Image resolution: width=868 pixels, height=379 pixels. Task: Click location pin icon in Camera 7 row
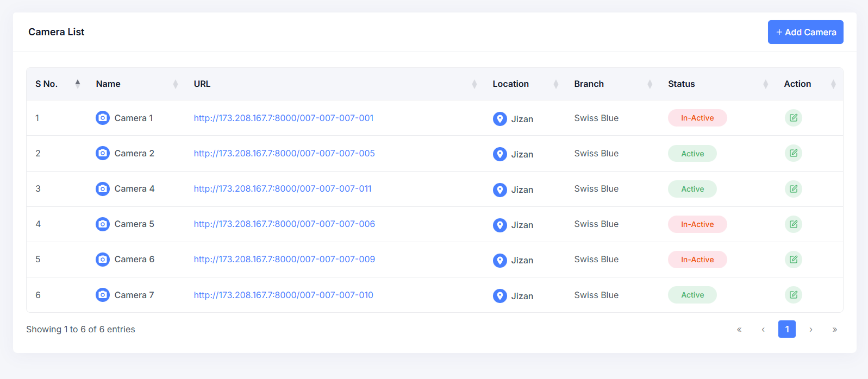(499, 296)
